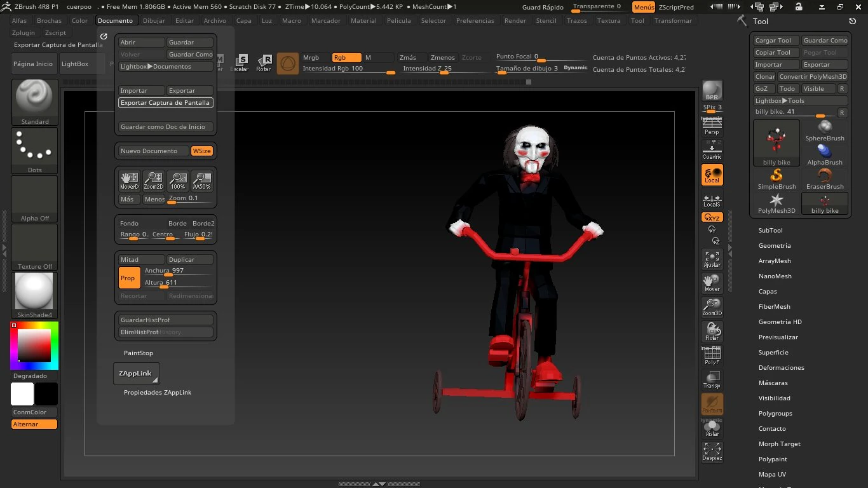Expand the FiberMesh subpalette

click(x=774, y=307)
